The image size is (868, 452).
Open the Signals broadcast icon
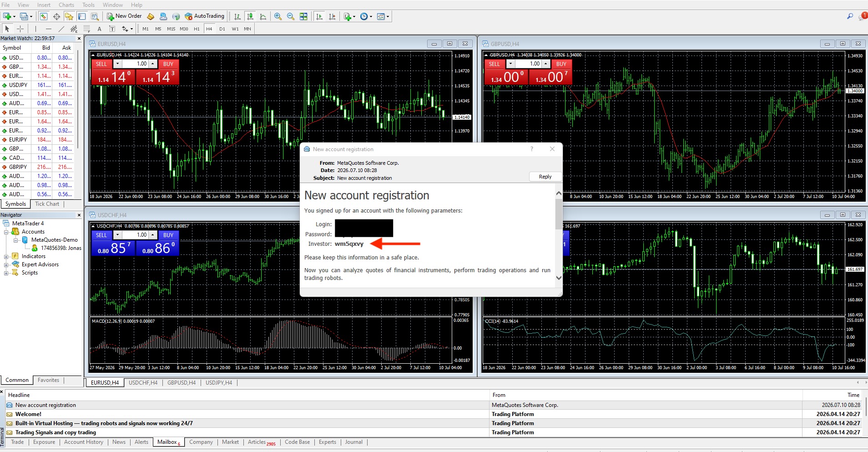point(176,16)
